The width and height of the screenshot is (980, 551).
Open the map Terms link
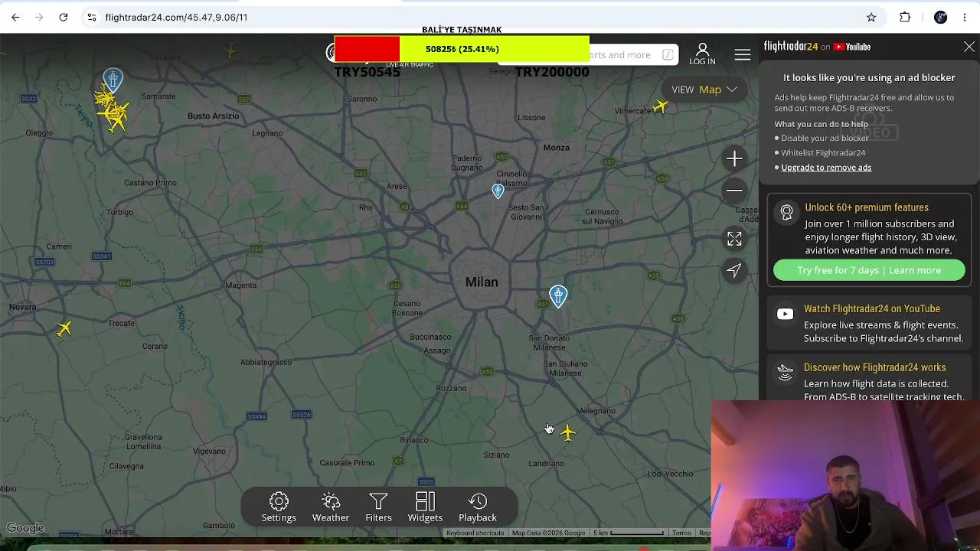(x=681, y=533)
